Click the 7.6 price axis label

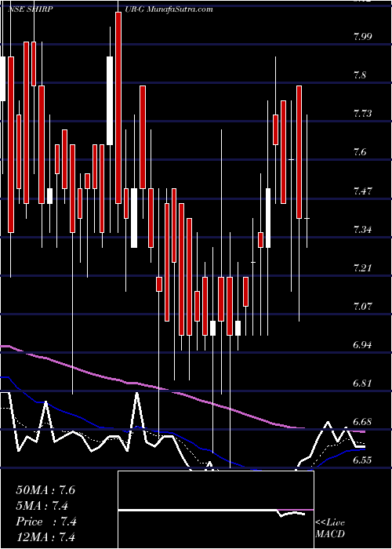coord(361,152)
